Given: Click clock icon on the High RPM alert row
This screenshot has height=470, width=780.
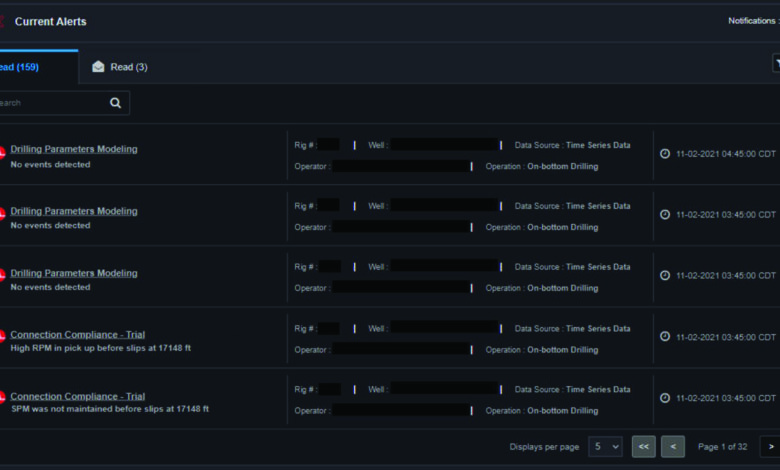Looking at the screenshot, I should (665, 337).
